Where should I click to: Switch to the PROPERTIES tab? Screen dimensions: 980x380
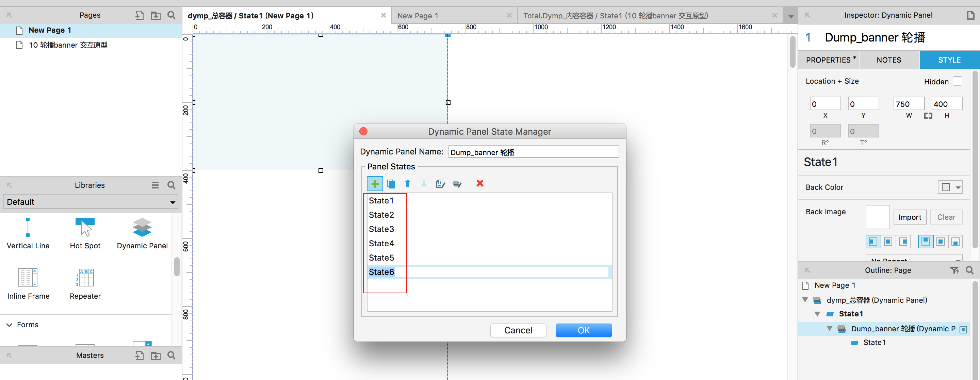(828, 60)
